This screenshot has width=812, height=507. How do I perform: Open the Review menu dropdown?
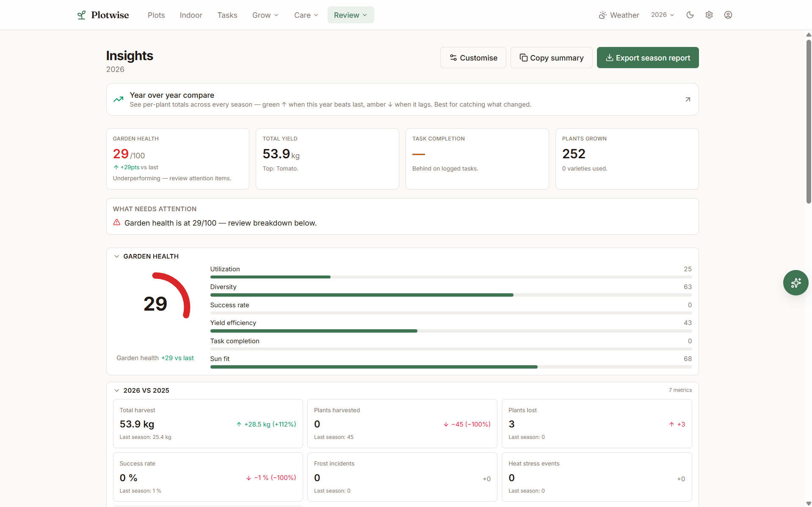[x=351, y=15]
